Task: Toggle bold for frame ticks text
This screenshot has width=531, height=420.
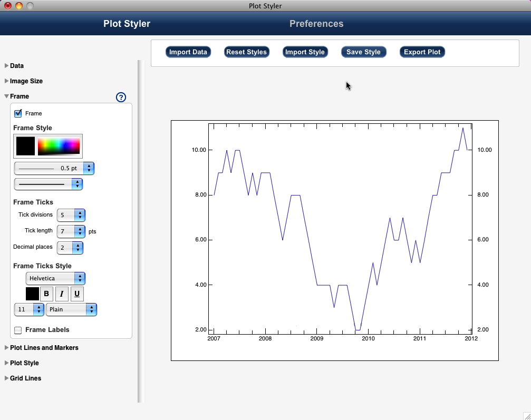Action: [x=46, y=294]
